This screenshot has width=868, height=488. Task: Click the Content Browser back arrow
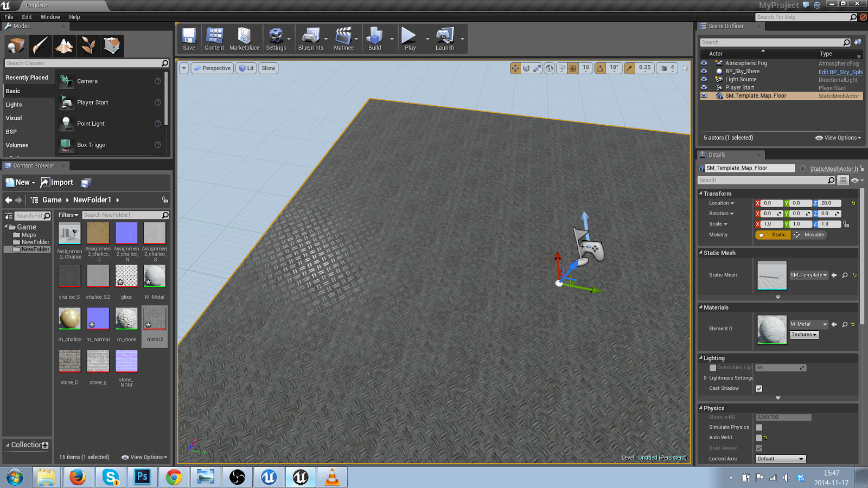click(9, 200)
